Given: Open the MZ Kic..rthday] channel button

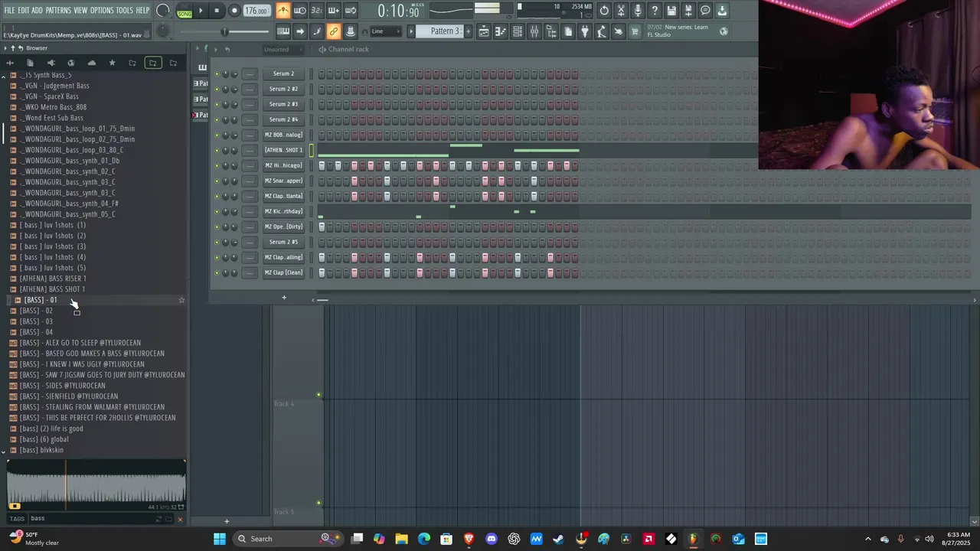Looking at the screenshot, I should [283, 211].
